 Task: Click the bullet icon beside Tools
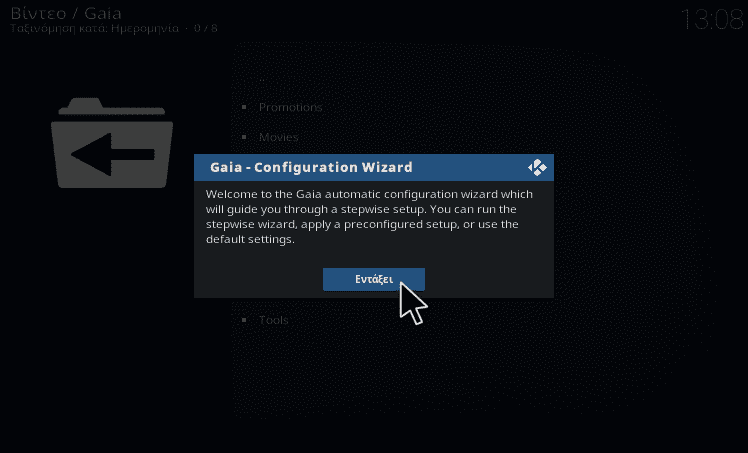[244, 320]
